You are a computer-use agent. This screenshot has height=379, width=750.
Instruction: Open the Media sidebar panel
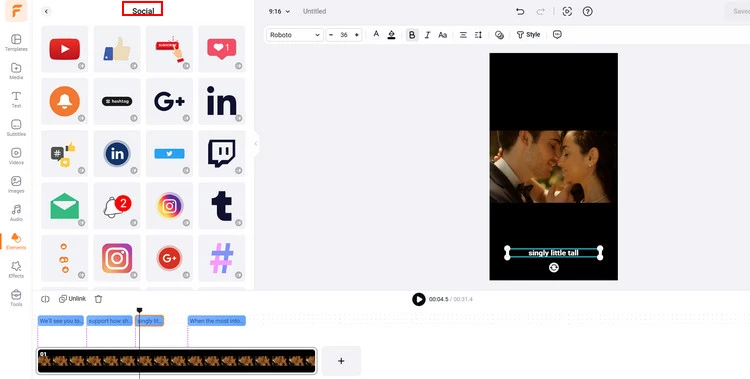16,71
